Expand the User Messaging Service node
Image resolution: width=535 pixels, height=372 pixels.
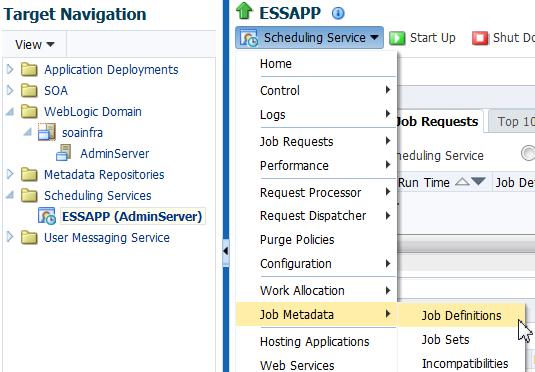(x=10, y=237)
